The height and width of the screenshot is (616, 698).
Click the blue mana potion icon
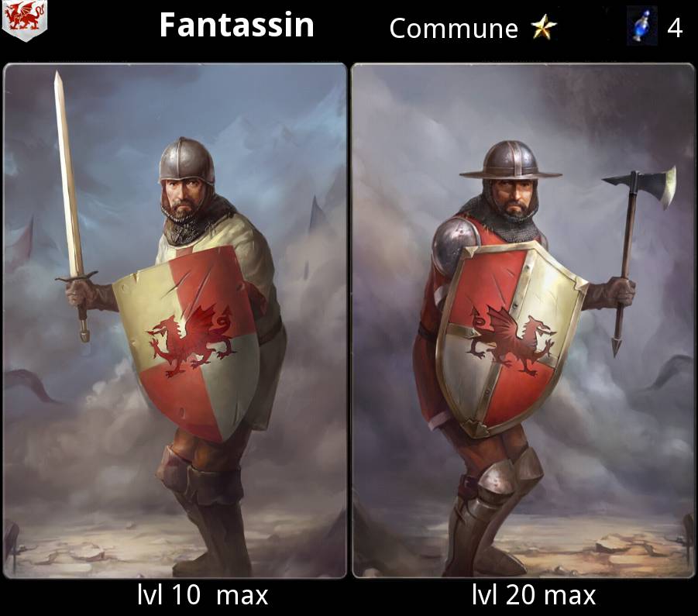(x=642, y=26)
